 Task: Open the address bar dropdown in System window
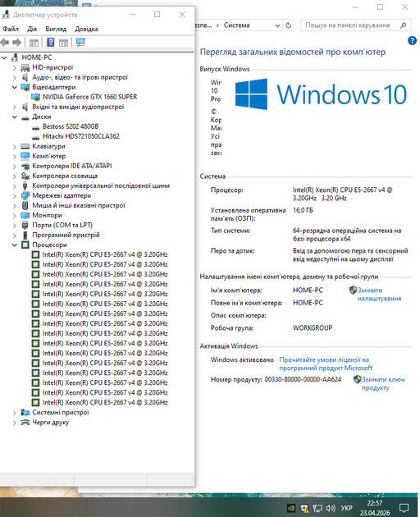(x=277, y=25)
